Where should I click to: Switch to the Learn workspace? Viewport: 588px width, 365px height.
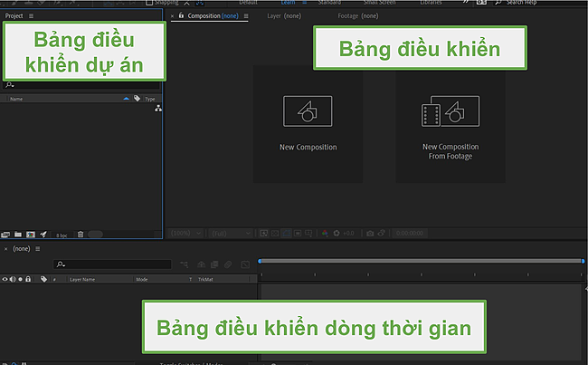[288, 2]
